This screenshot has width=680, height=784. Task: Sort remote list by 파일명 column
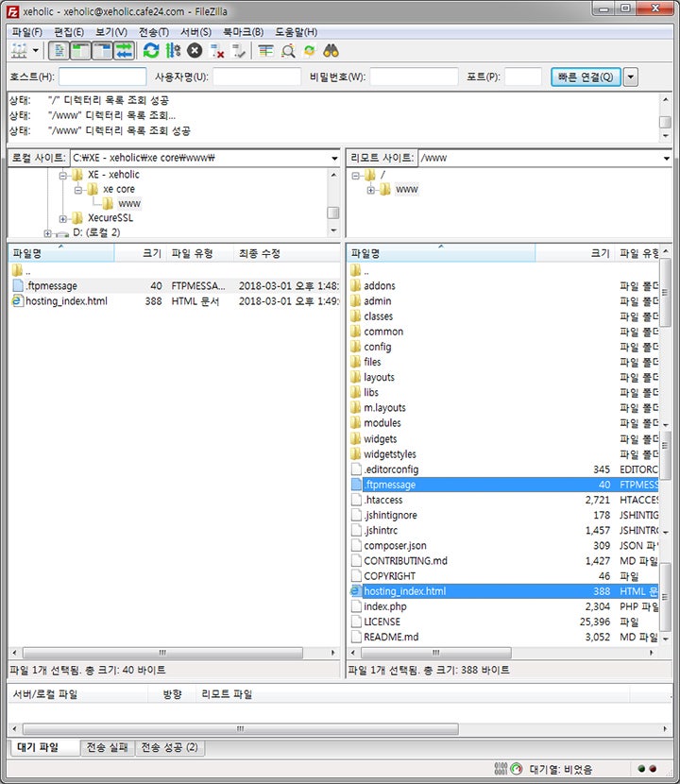click(x=440, y=253)
